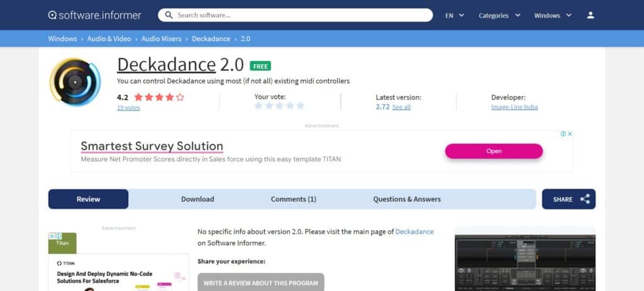
Task: Click the share network icon
Action: (585, 199)
